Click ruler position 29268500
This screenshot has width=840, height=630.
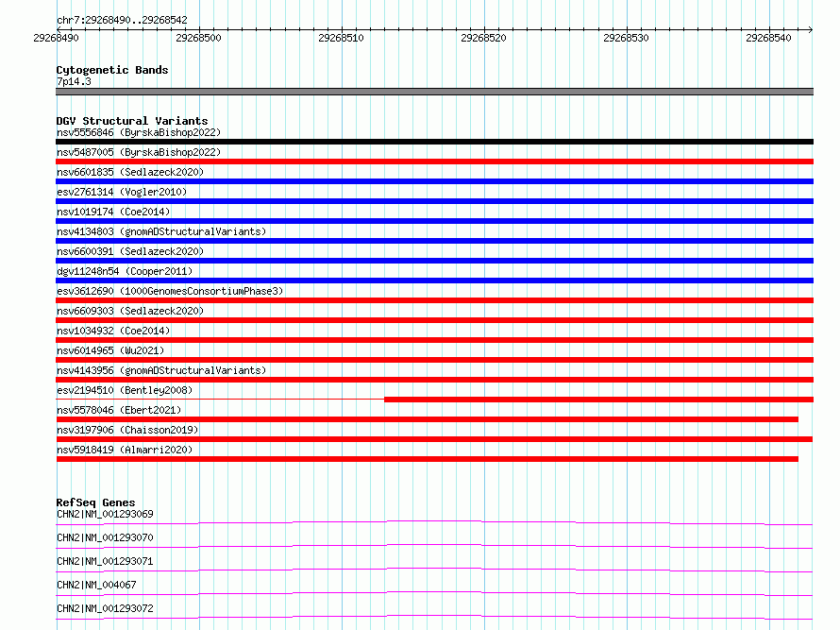tap(199, 38)
